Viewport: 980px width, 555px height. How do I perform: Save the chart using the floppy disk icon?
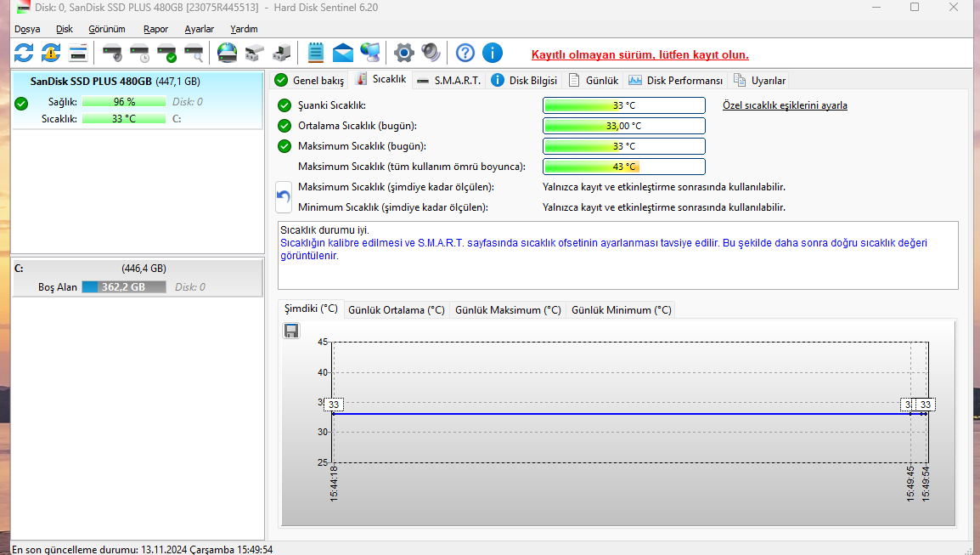point(291,331)
